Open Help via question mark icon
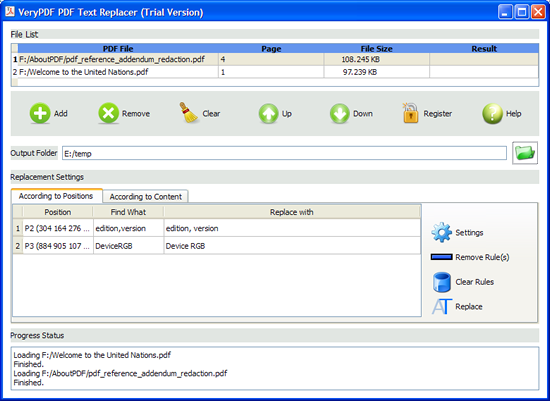This screenshot has width=550, height=401. 492,114
